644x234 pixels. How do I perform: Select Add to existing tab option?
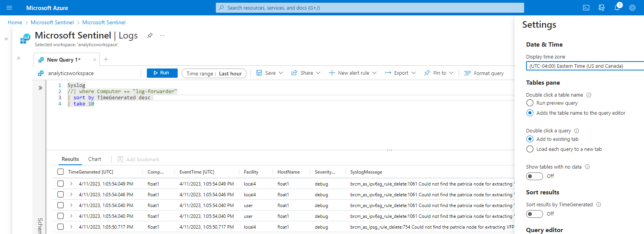(530, 139)
